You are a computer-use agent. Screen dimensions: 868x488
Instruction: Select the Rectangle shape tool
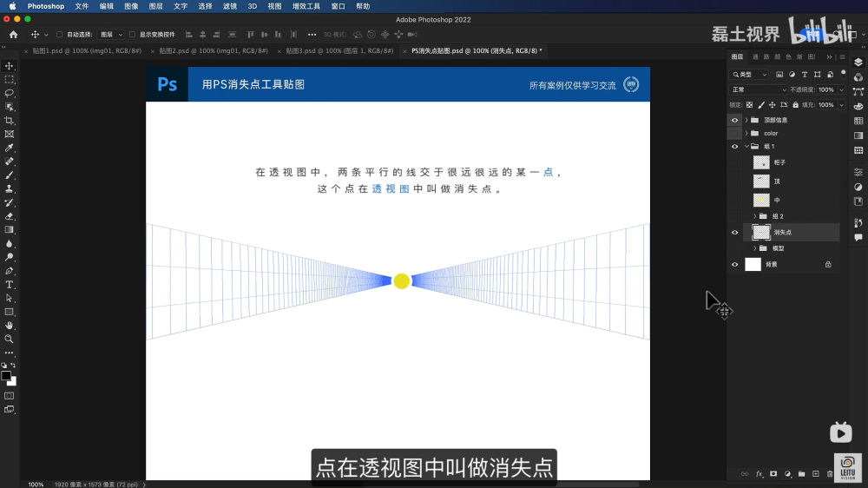coord(10,312)
